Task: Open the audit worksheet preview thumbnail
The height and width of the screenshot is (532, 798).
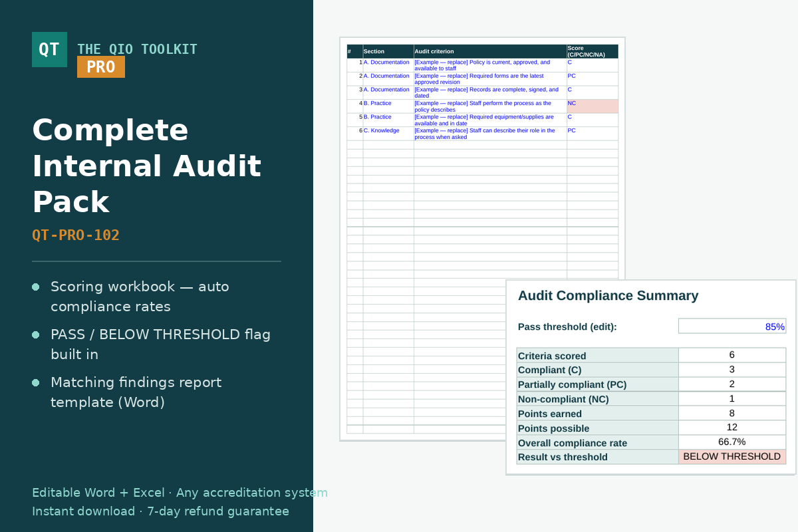Action: [482, 239]
